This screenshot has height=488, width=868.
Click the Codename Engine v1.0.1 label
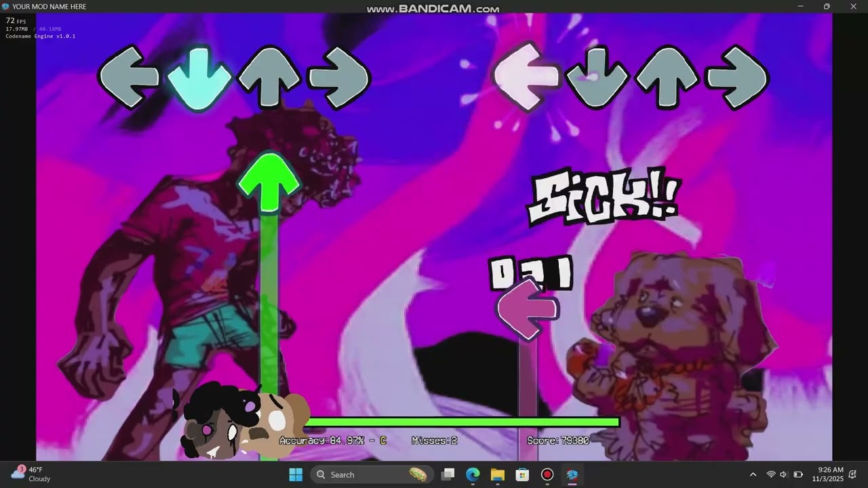point(41,36)
